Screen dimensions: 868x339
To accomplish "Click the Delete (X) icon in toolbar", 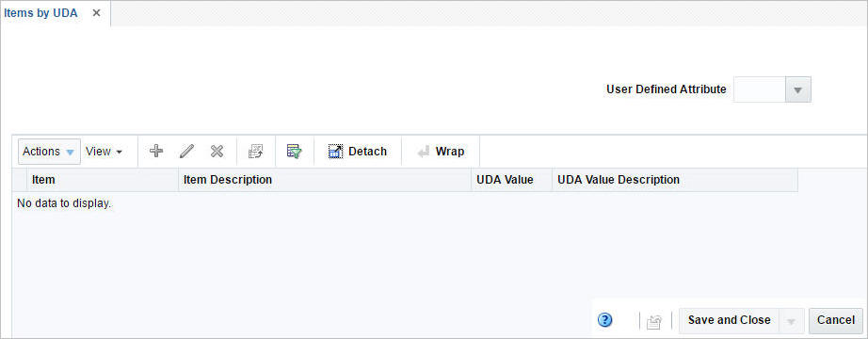I will tap(217, 152).
